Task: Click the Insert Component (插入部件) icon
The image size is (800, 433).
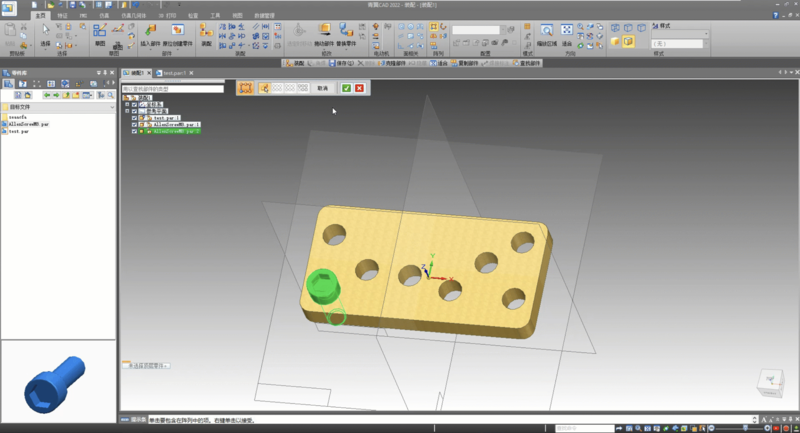Action: tap(150, 31)
